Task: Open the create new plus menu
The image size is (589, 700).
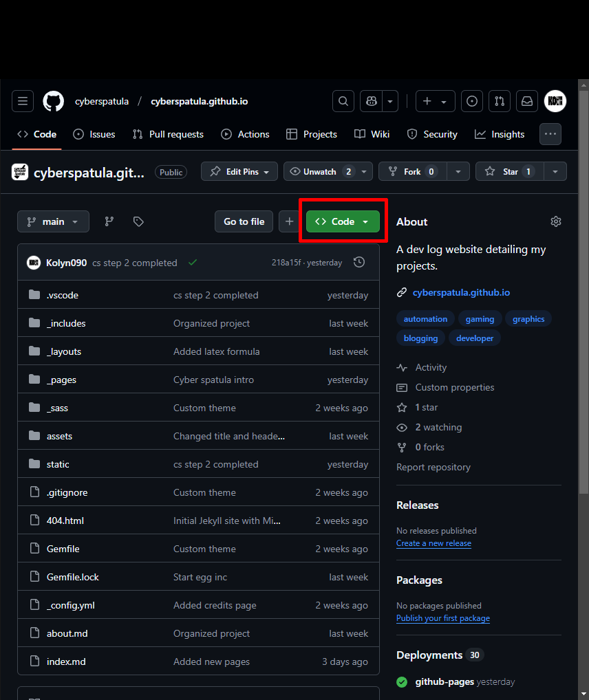Action: point(436,101)
